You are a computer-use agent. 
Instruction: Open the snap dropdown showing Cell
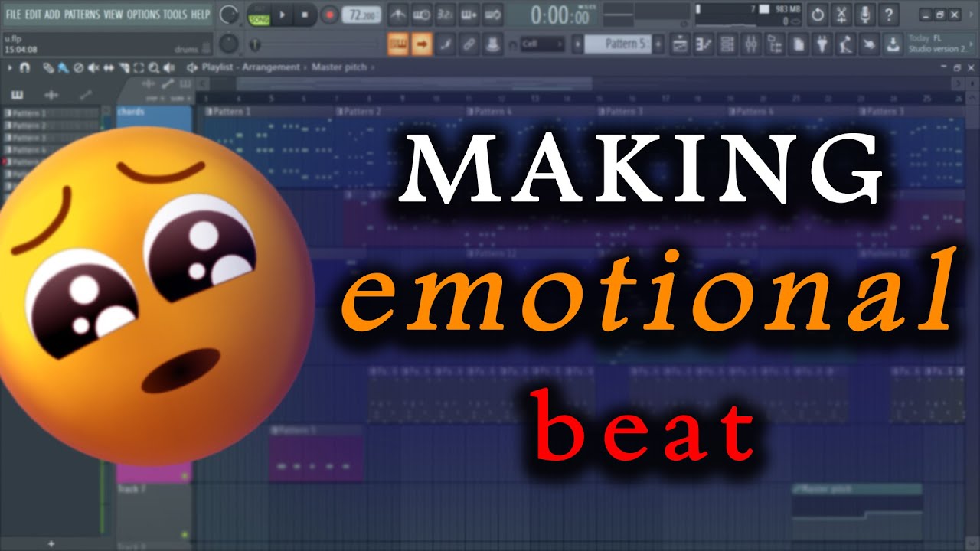click(541, 44)
